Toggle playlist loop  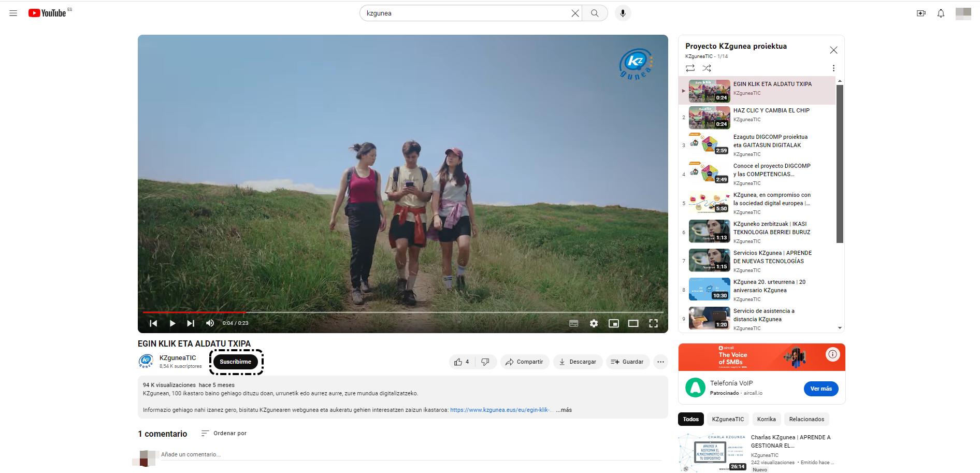[690, 68]
